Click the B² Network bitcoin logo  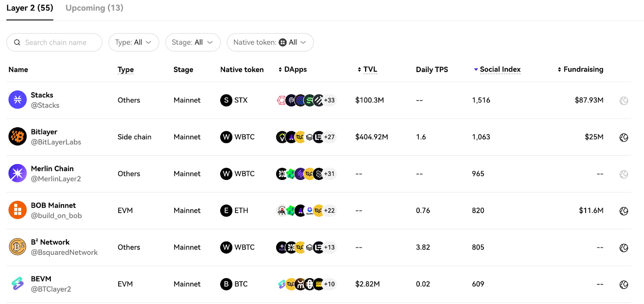tap(17, 247)
